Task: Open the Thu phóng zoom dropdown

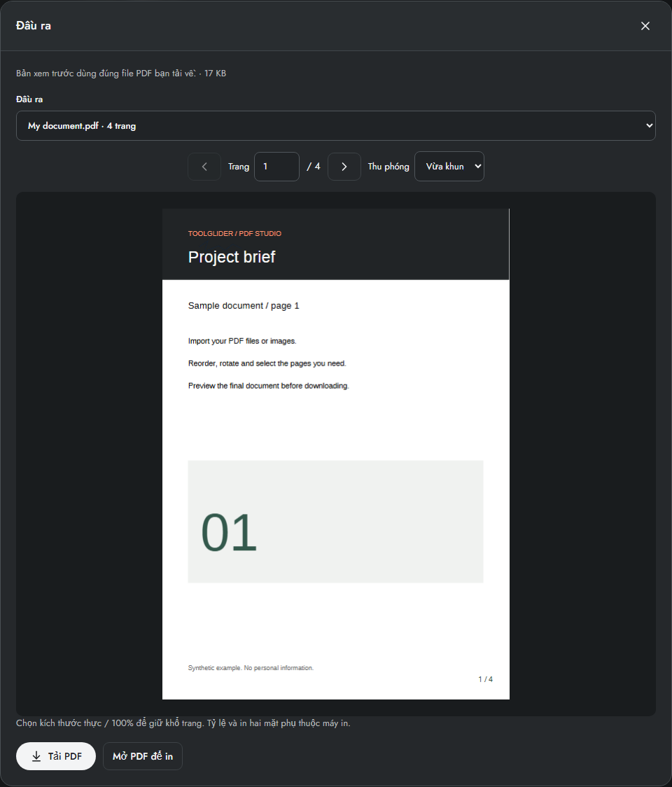Action: tap(449, 167)
